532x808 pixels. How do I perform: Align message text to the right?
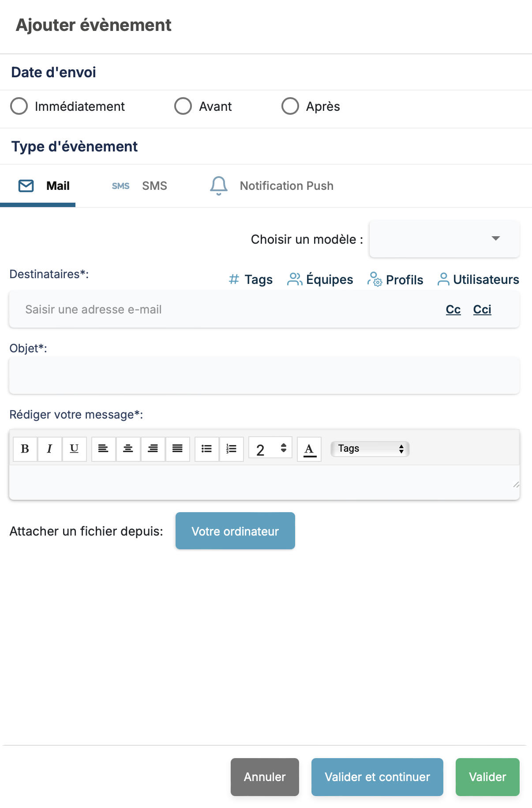pyautogui.click(x=153, y=449)
